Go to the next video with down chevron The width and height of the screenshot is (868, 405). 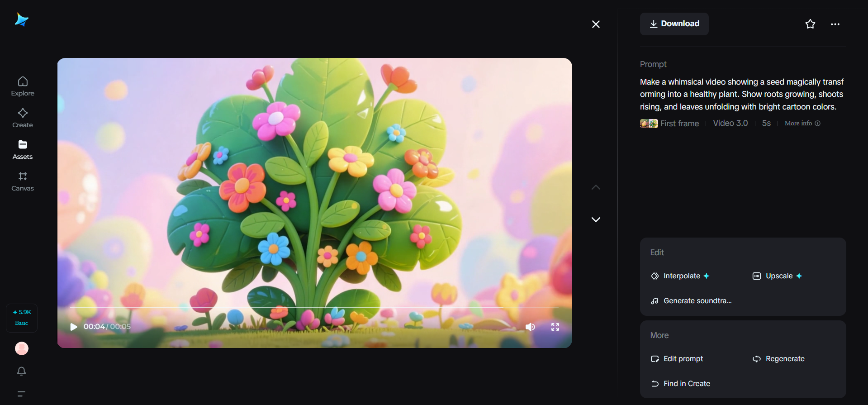point(596,219)
